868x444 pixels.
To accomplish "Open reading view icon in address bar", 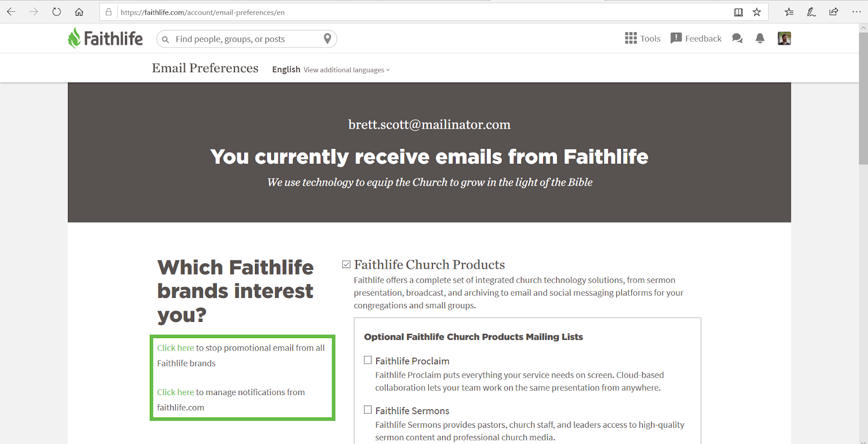I will pos(738,12).
